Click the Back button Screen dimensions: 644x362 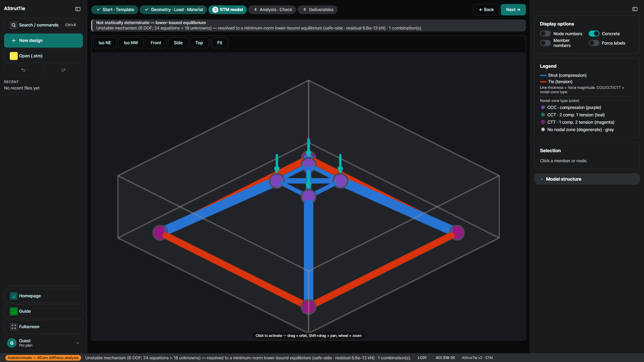click(486, 10)
